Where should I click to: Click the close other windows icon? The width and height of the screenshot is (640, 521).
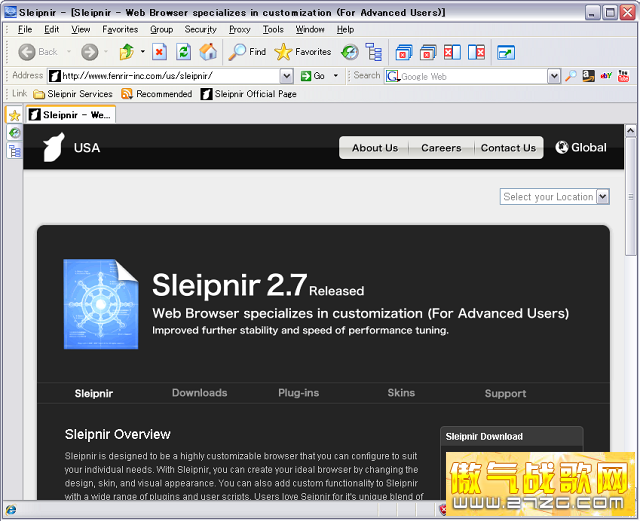(428, 52)
